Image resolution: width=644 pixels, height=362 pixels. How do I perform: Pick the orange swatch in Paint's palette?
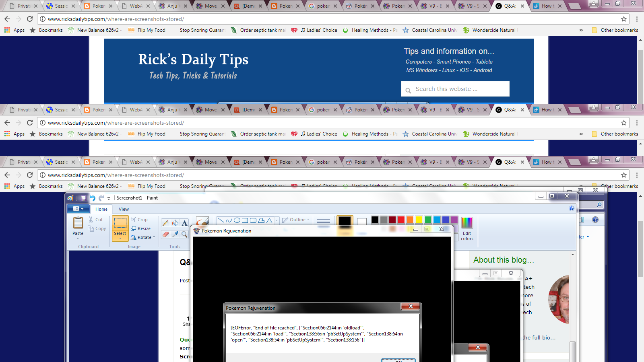coord(410,219)
